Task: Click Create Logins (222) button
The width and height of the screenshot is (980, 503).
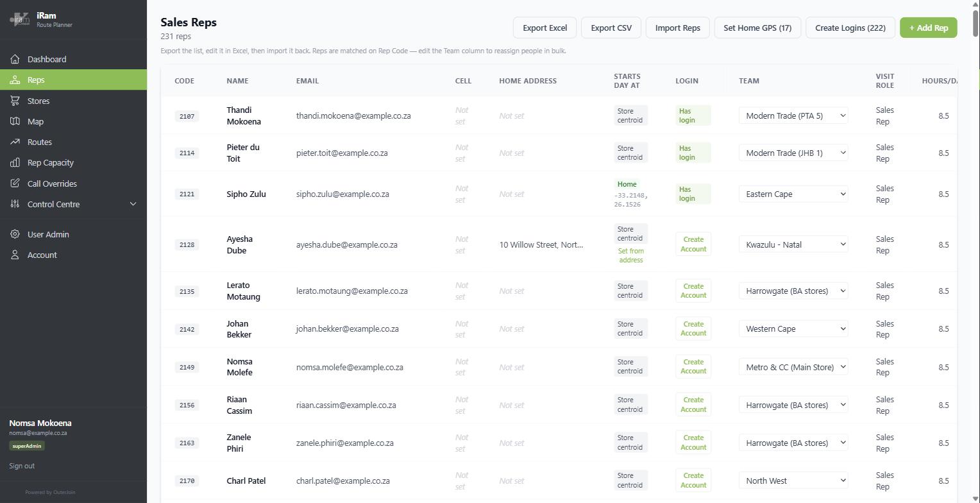Action: pyautogui.click(x=850, y=28)
